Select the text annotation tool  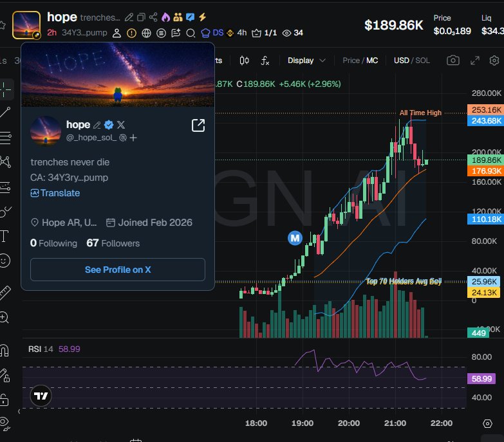(4, 236)
